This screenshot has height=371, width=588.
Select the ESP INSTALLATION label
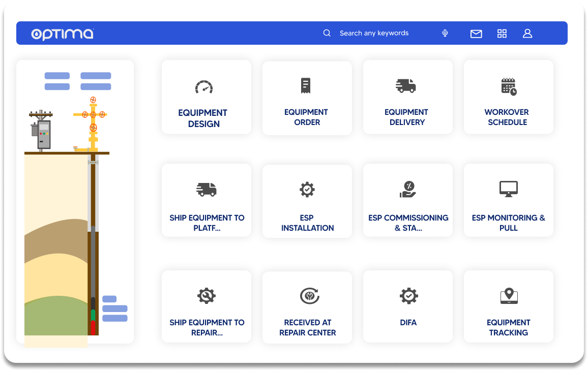[x=308, y=223]
